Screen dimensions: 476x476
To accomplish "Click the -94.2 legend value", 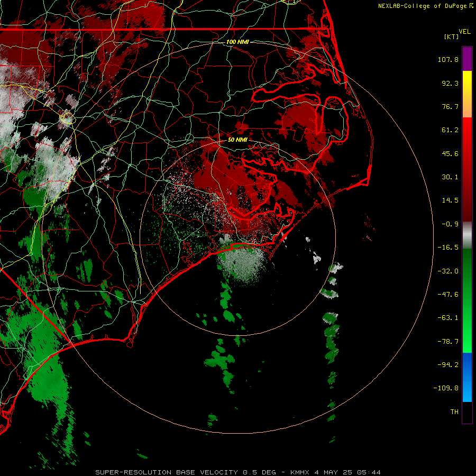I will [x=448, y=364].
